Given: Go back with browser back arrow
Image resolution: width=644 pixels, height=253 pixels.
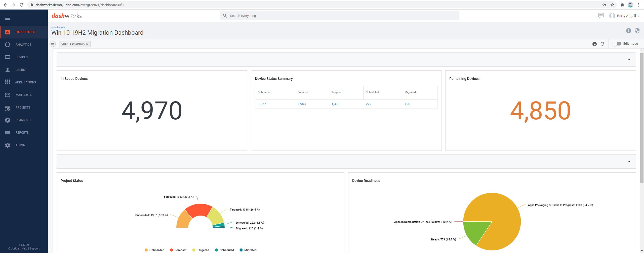Looking at the screenshot, I should [6, 5].
